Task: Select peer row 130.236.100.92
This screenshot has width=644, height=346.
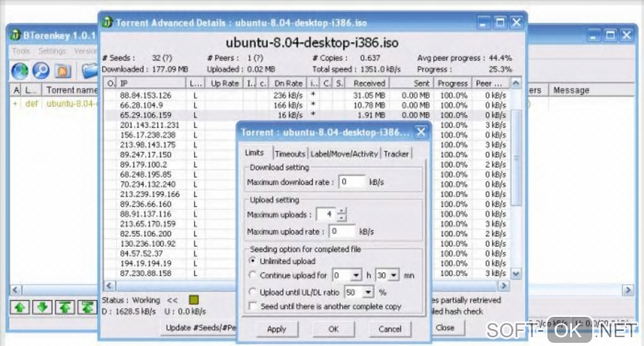Action: 170,243
